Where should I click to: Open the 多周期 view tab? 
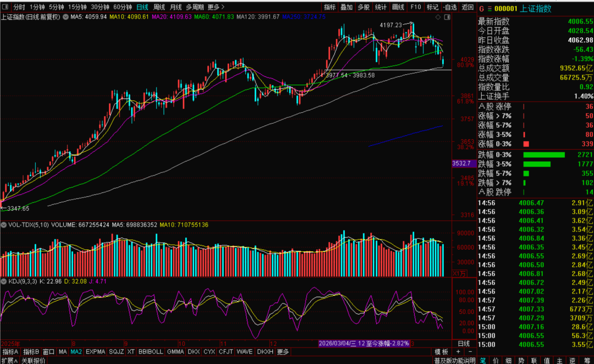(x=195, y=7)
